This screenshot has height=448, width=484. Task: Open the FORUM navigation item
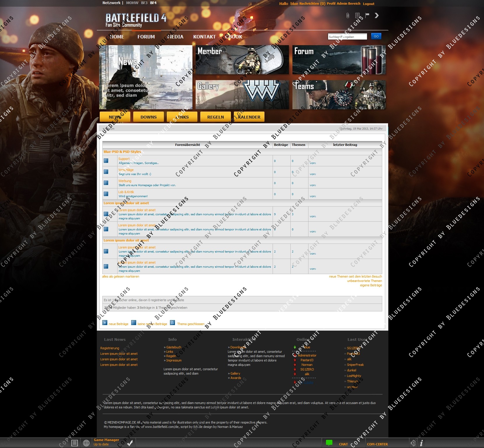(x=146, y=37)
